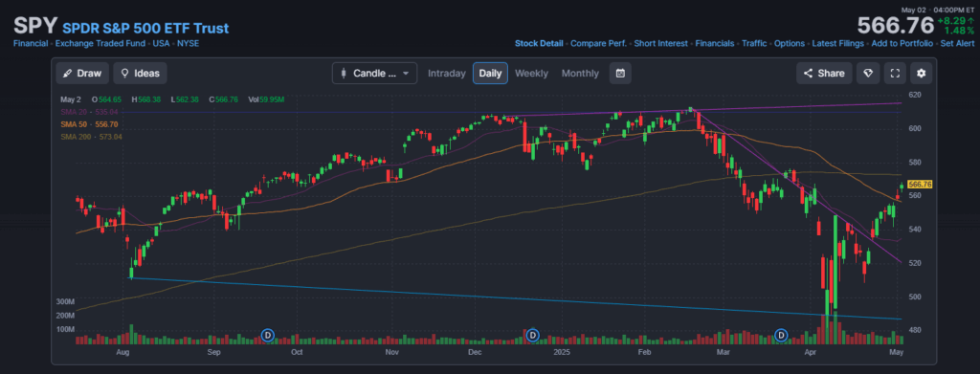The image size is (980, 374).
Task: Click the diamond premium icon
Action: tap(867, 73)
